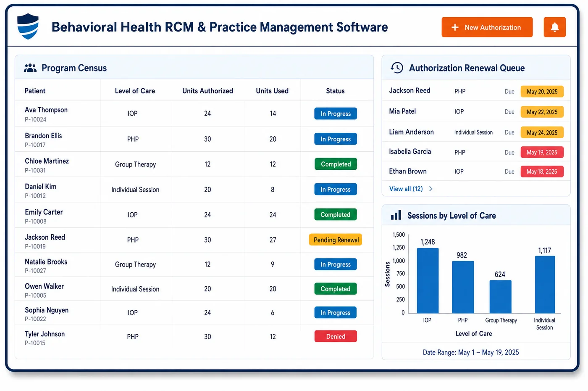Expand the chevron next to View all
The image size is (588, 391).
pos(430,189)
